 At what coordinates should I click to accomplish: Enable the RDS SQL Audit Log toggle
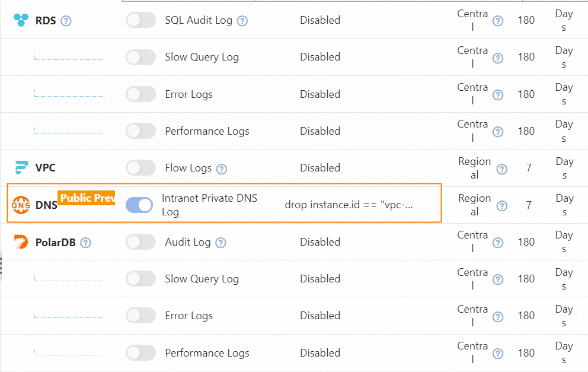[x=140, y=20]
